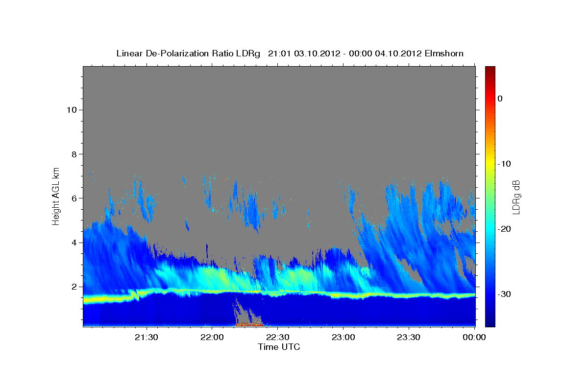Click the 23:30 time tick label

click(x=409, y=337)
